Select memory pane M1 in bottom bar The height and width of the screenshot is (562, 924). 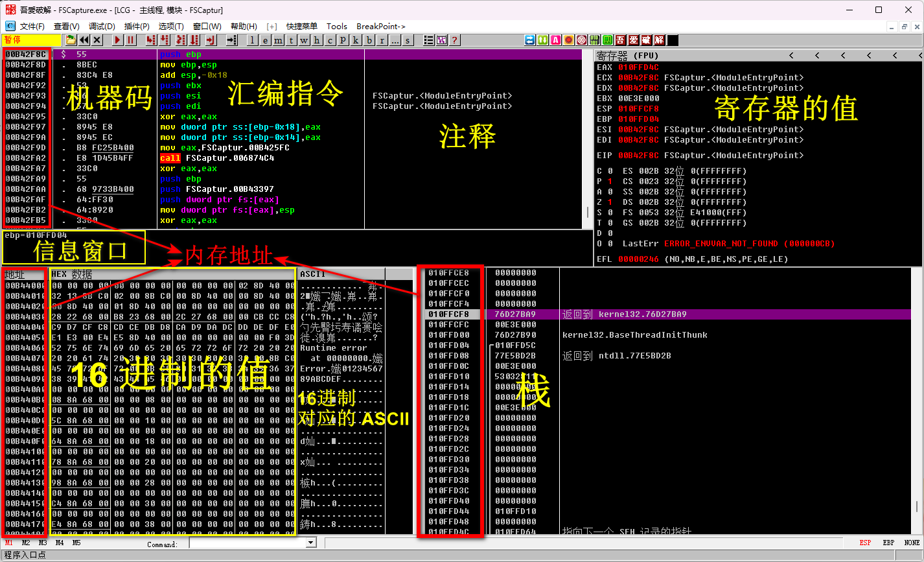coord(8,543)
